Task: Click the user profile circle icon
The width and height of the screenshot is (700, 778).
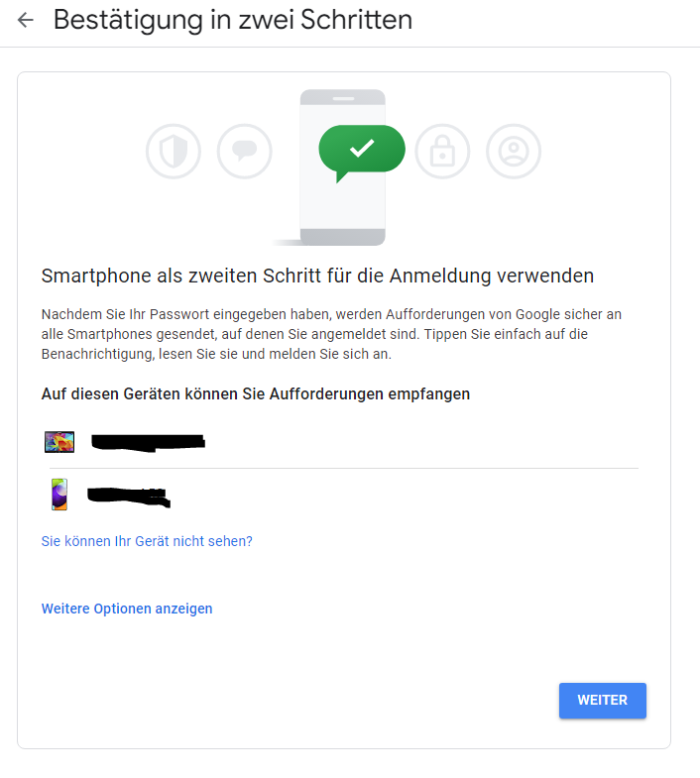Action: tap(514, 152)
